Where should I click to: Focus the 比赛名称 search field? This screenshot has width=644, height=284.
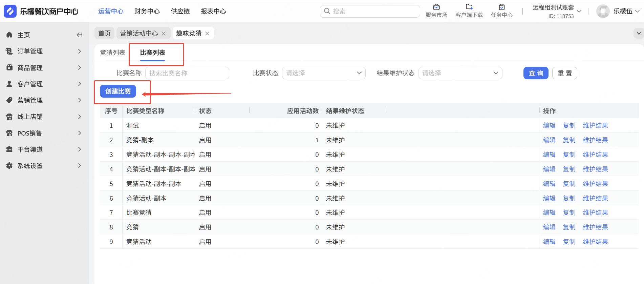[x=187, y=73]
